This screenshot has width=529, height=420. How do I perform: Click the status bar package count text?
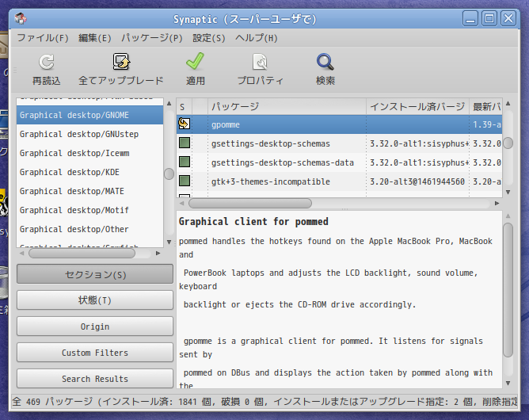pyautogui.click(x=264, y=402)
